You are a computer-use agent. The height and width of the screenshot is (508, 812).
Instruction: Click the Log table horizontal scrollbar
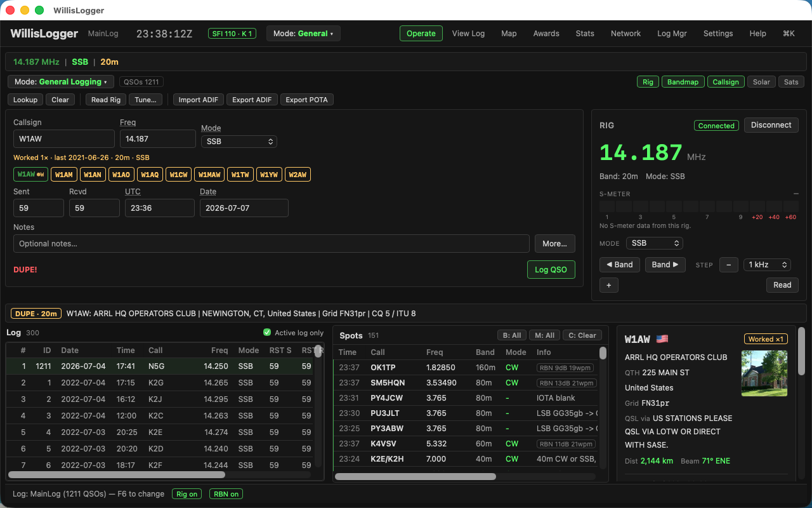coord(117,474)
